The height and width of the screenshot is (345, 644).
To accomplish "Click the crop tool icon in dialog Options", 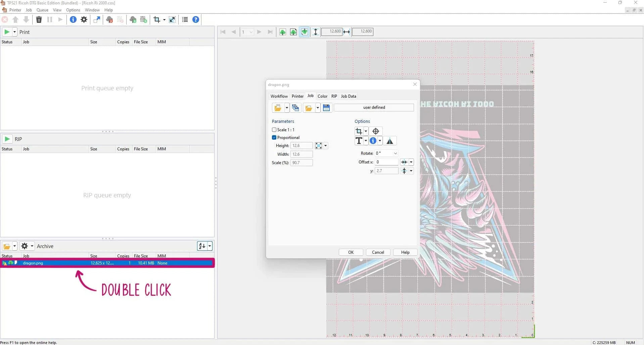I will click(x=359, y=131).
